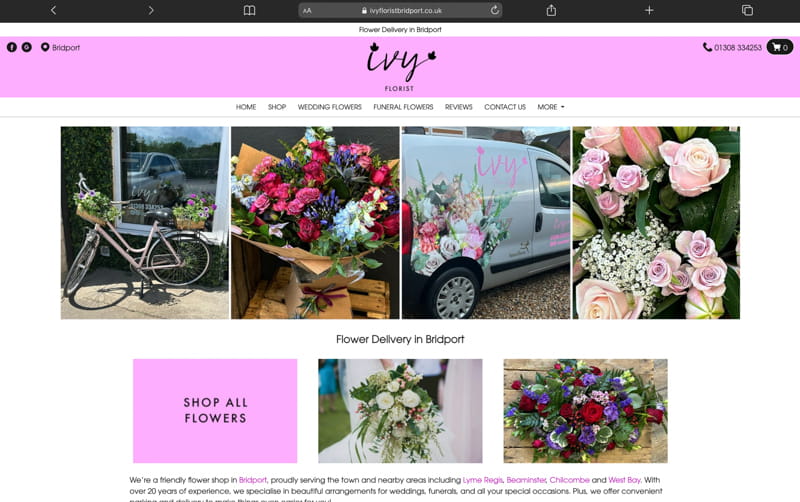Open the Google social icon
Image resolution: width=800 pixels, height=502 pixels.
[x=27, y=47]
